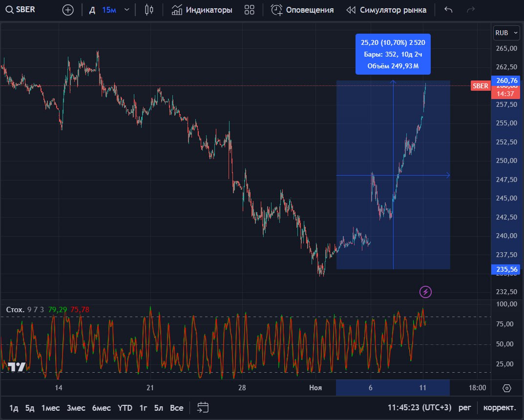
Task: Click the Бары: 352, 10д 2ч label
Action: [x=393, y=54]
